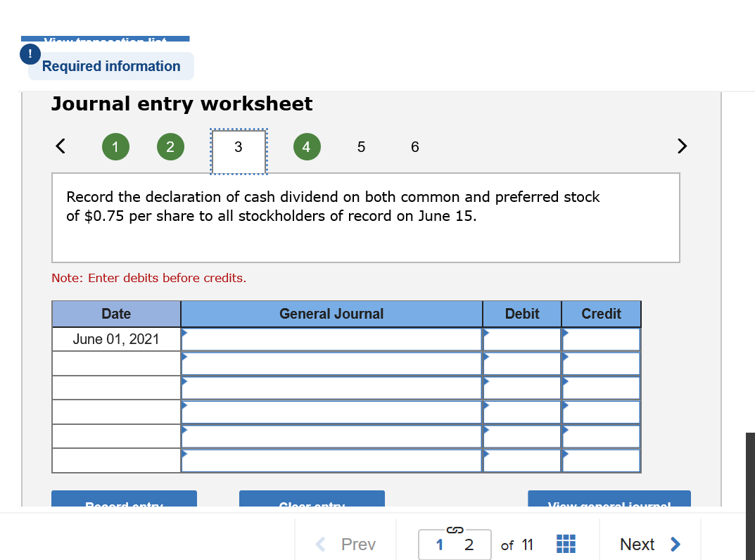Open View general journal
The height and width of the screenshot is (560, 755).
point(609,501)
